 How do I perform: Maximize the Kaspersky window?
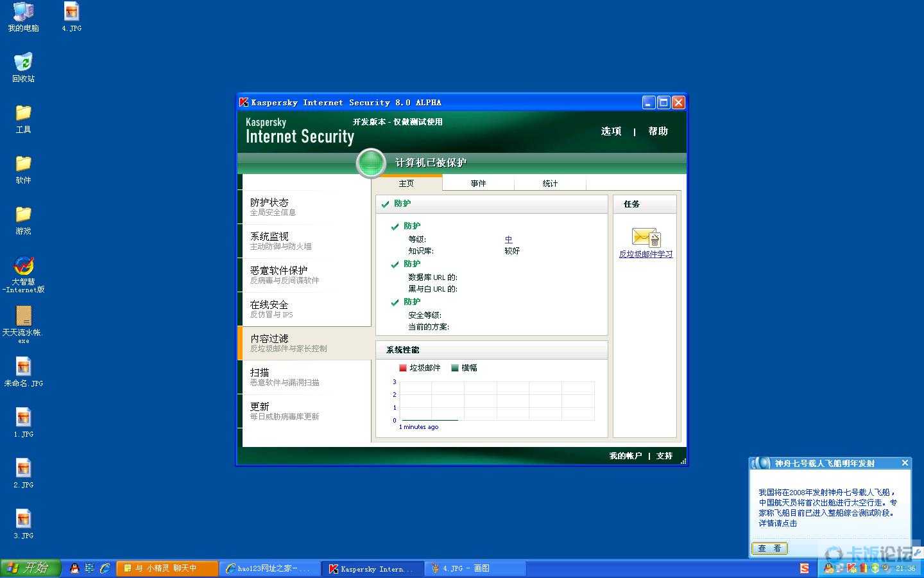coord(664,102)
